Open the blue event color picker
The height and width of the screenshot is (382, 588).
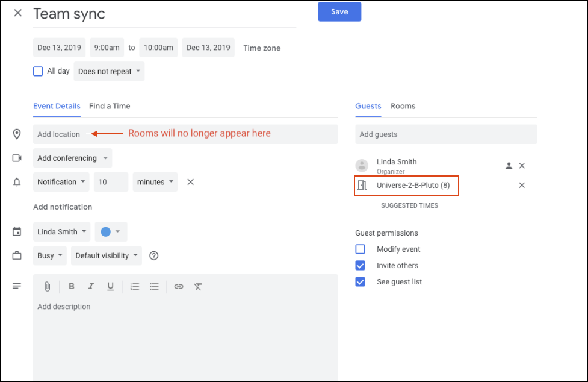111,232
